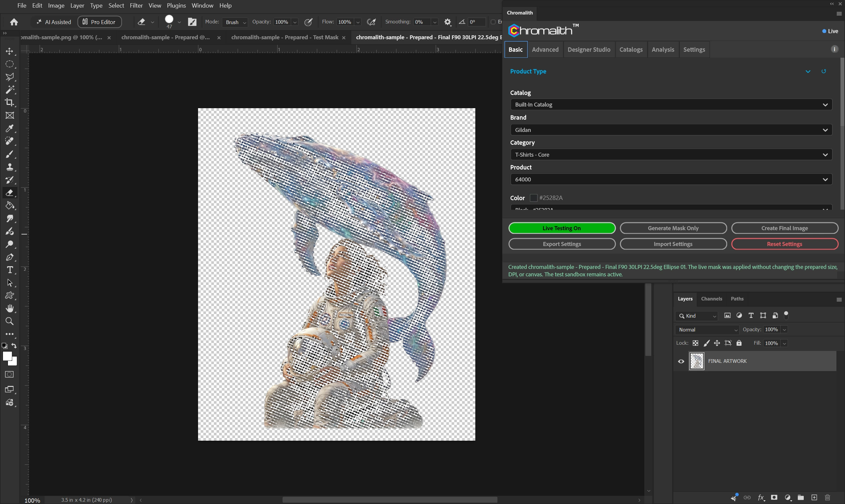Toggle lock transparent pixels
845x504 pixels.
click(695, 343)
